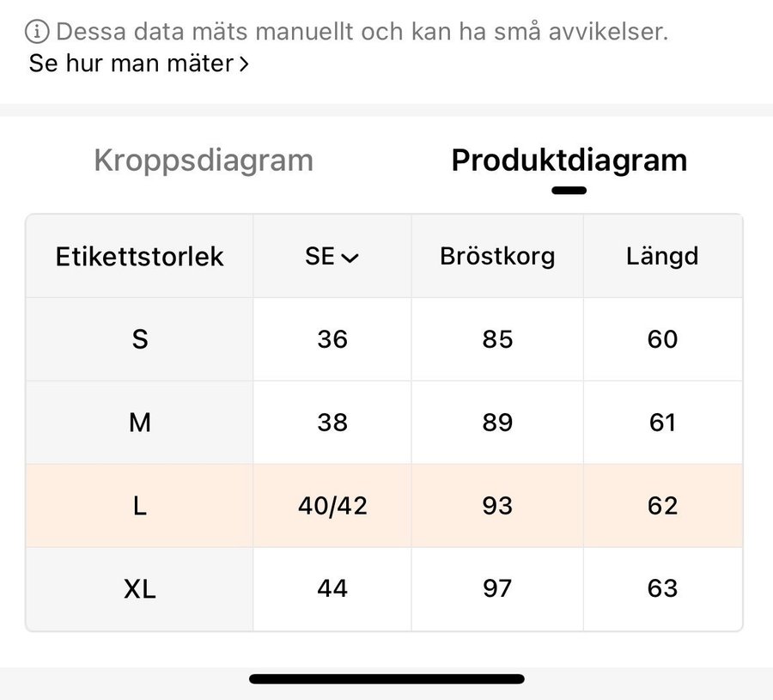Screen dimensions: 773x700
Task: Click the 40/42 SE size cell
Action: click(x=332, y=506)
